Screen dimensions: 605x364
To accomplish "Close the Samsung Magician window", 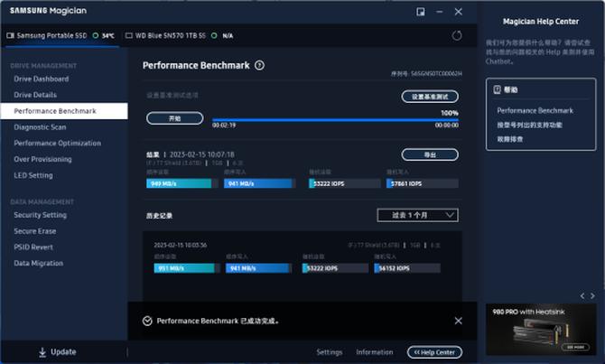I will click(x=459, y=12).
